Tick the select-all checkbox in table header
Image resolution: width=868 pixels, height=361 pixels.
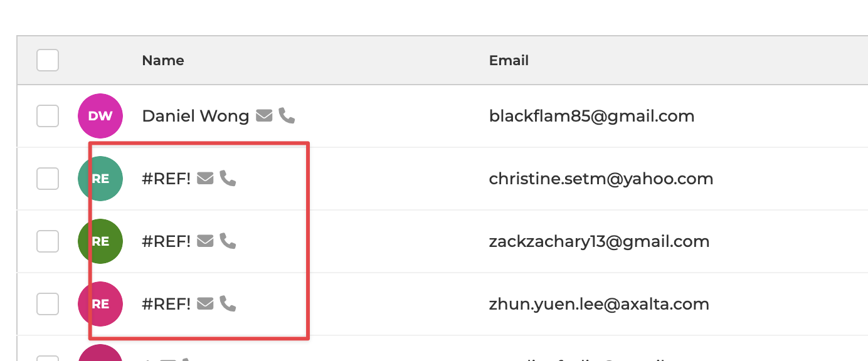click(x=48, y=60)
